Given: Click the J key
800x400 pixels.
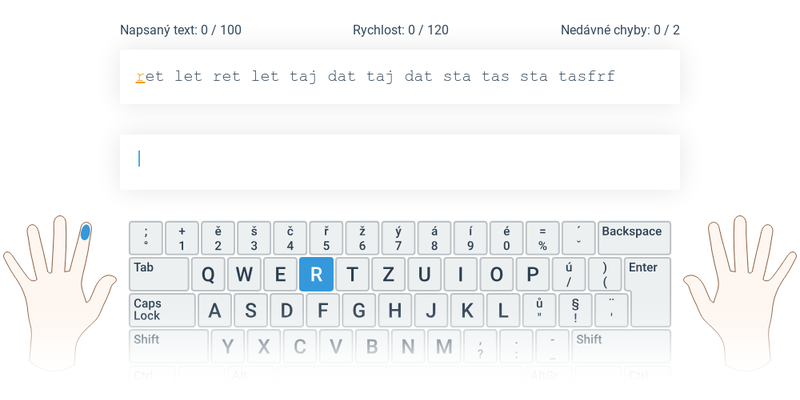Looking at the screenshot, I should 431,310.
